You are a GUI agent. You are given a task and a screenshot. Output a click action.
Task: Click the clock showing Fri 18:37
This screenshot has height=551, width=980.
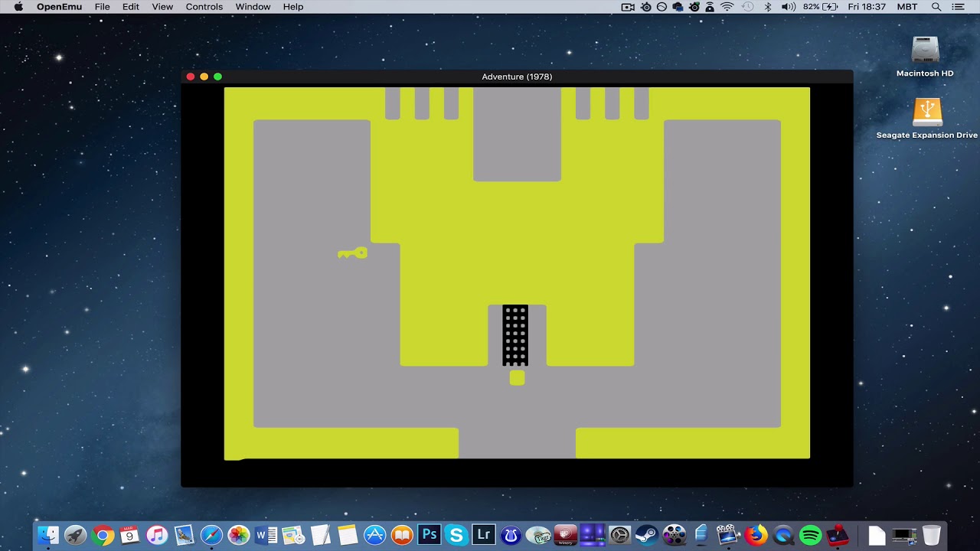867,7
